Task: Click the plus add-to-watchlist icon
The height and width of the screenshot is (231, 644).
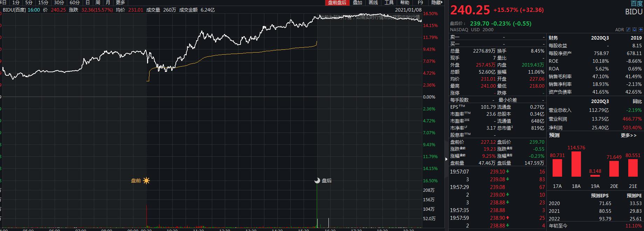Action: click(x=640, y=30)
